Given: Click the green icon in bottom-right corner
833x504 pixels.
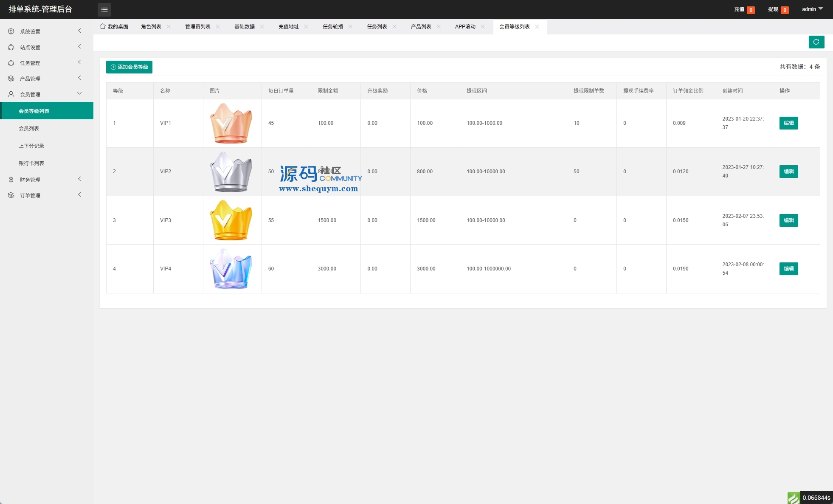Looking at the screenshot, I should [794, 498].
